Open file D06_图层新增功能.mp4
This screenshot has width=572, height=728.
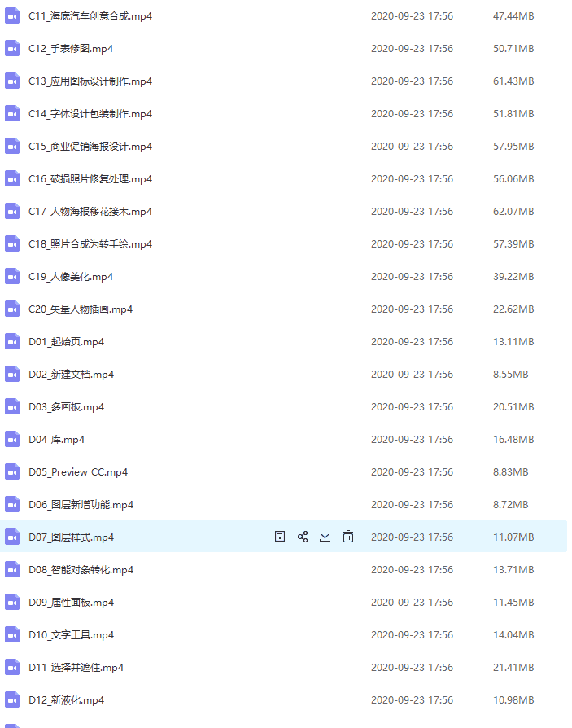click(81, 505)
